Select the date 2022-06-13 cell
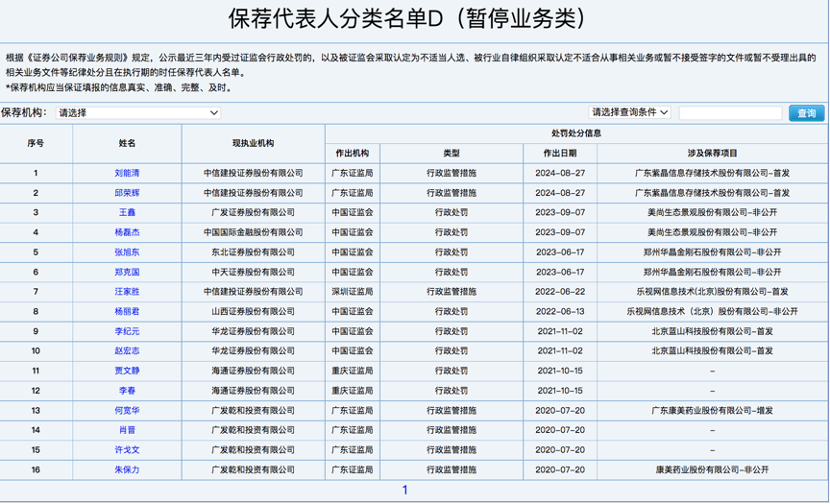Image resolution: width=830 pixels, height=504 pixels. [560, 311]
